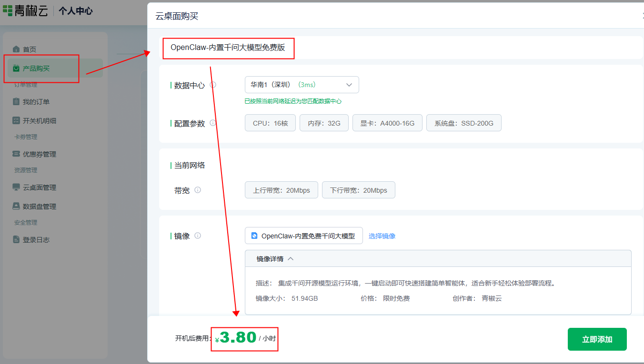Click the 数据盘管理 disk icon
This screenshot has height=364, width=644.
tap(16, 206)
